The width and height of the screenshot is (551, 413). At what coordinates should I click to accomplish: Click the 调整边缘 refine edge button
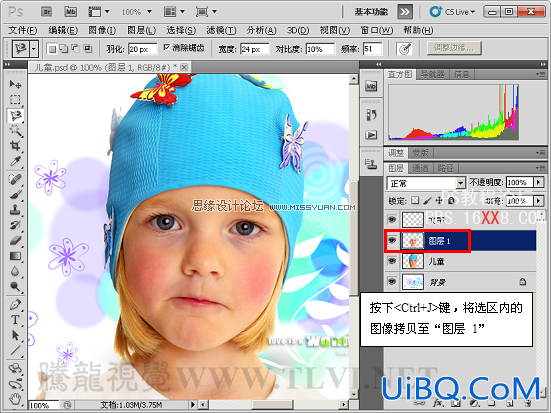(454, 48)
